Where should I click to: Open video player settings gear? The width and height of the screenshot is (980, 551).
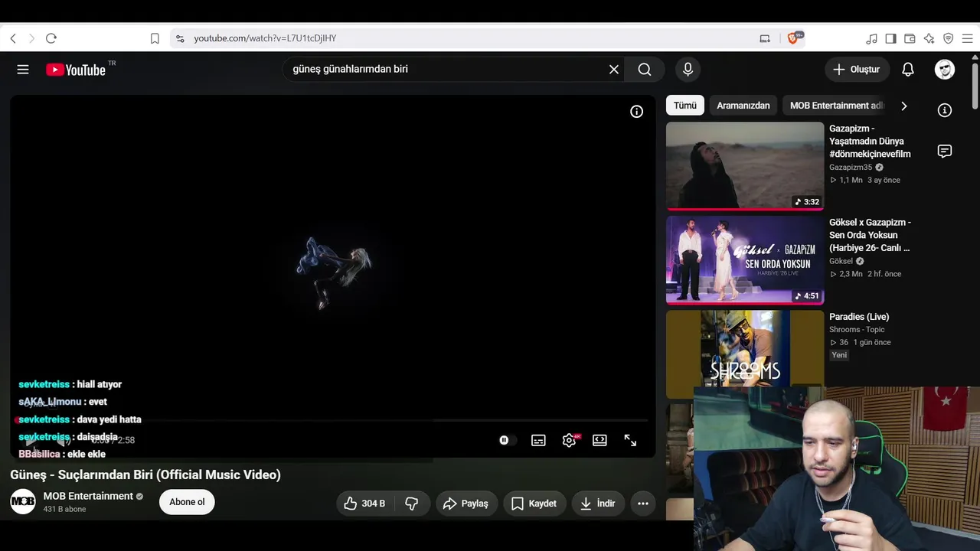569,440
